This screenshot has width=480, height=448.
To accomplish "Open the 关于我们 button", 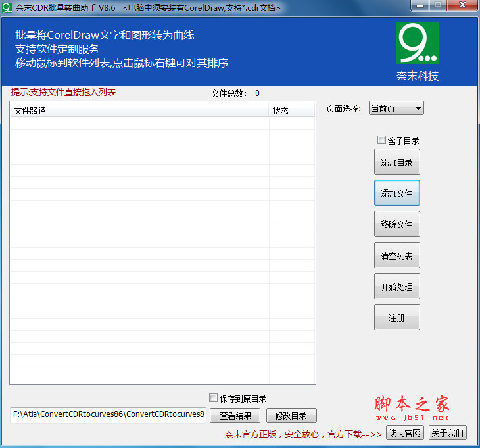I will click(x=448, y=433).
